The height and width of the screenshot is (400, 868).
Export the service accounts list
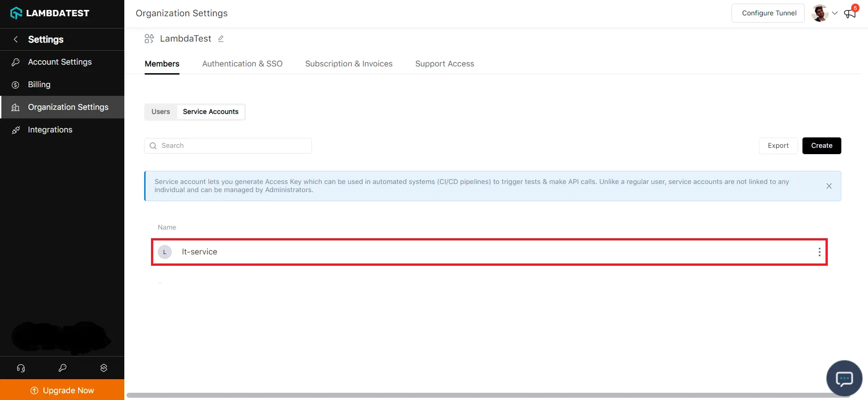coord(778,146)
